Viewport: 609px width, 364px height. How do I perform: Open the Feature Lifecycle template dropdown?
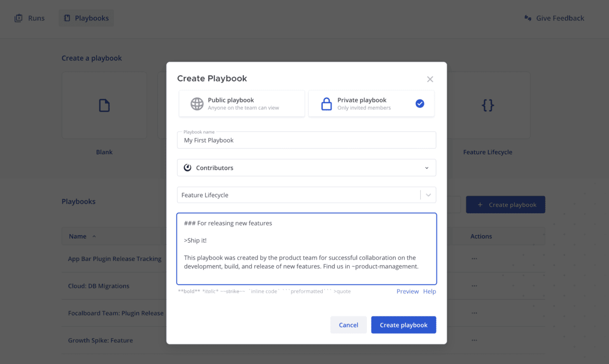pos(428,194)
